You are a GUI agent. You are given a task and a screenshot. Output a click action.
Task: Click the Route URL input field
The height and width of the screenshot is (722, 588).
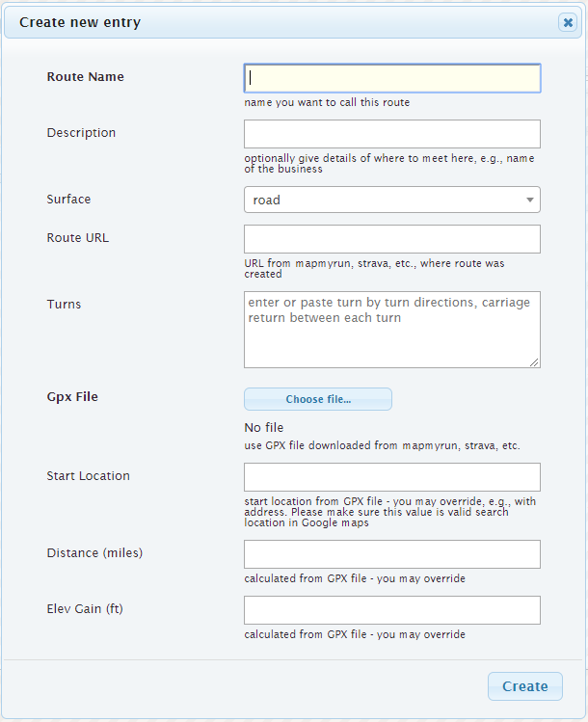tap(392, 239)
